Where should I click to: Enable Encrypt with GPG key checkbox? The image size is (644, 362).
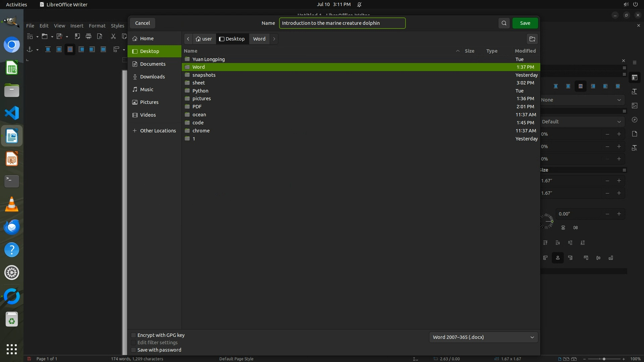133,335
